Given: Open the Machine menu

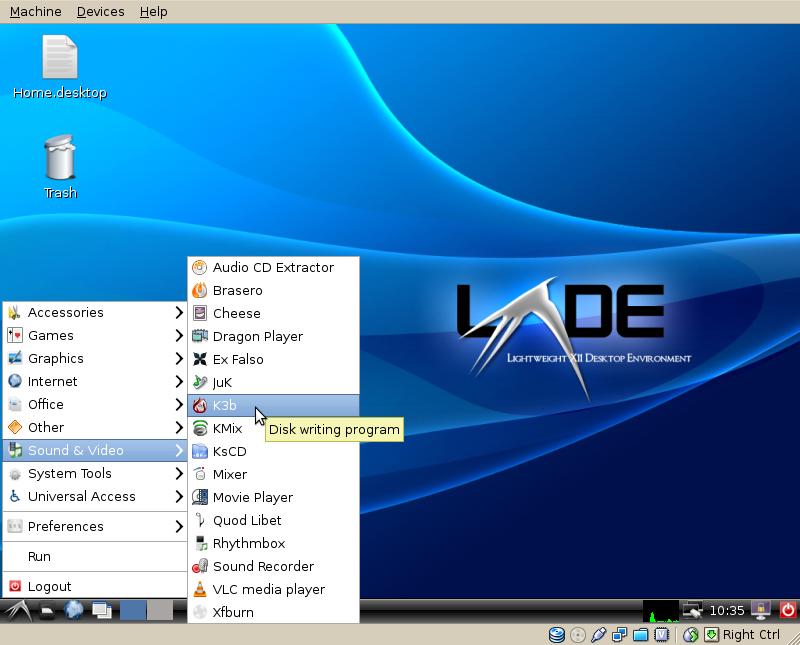Looking at the screenshot, I should tap(36, 11).
